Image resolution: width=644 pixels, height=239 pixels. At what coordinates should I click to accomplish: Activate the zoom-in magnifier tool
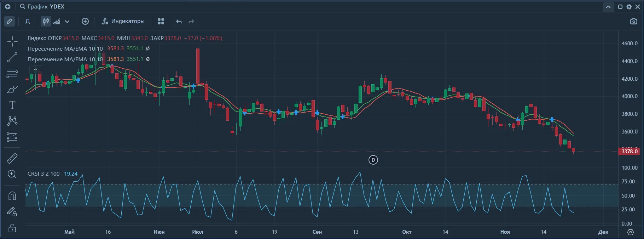pyautogui.click(x=12, y=174)
